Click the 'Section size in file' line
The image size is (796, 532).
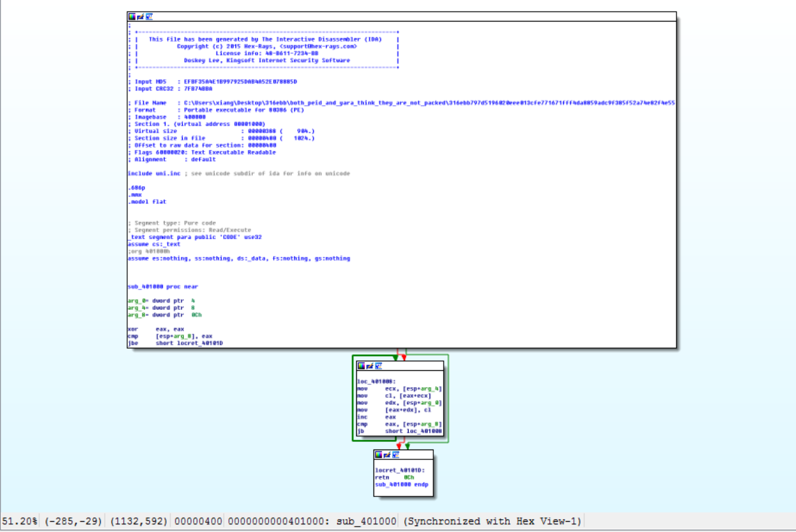click(x=222, y=138)
